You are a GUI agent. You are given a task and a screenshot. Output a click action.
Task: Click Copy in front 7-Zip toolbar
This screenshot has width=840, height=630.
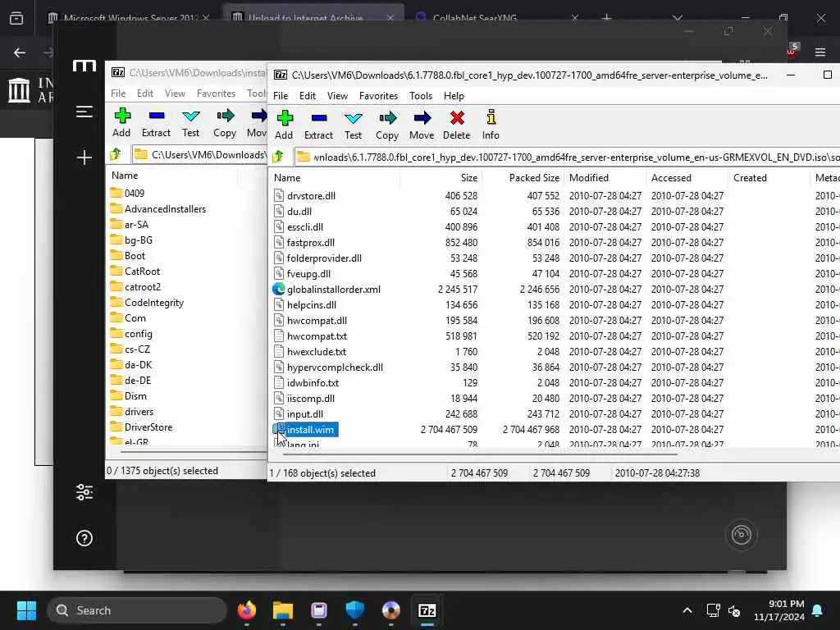click(387, 125)
